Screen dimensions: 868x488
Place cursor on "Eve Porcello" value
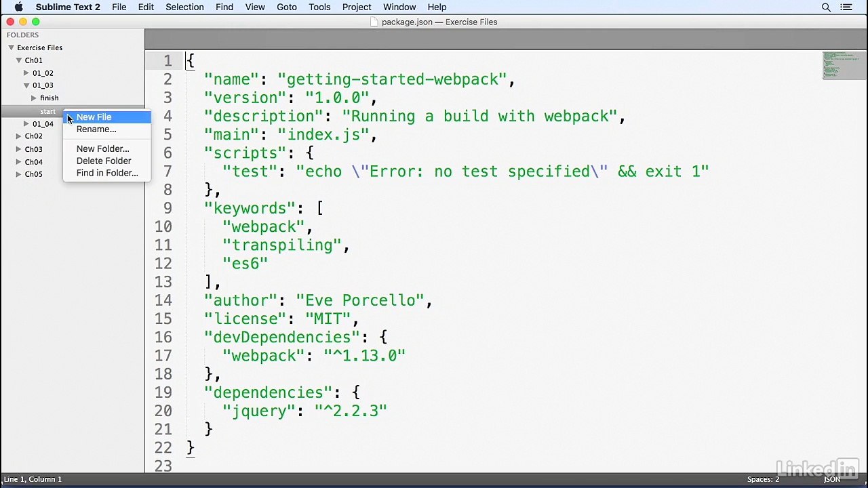[360, 301]
